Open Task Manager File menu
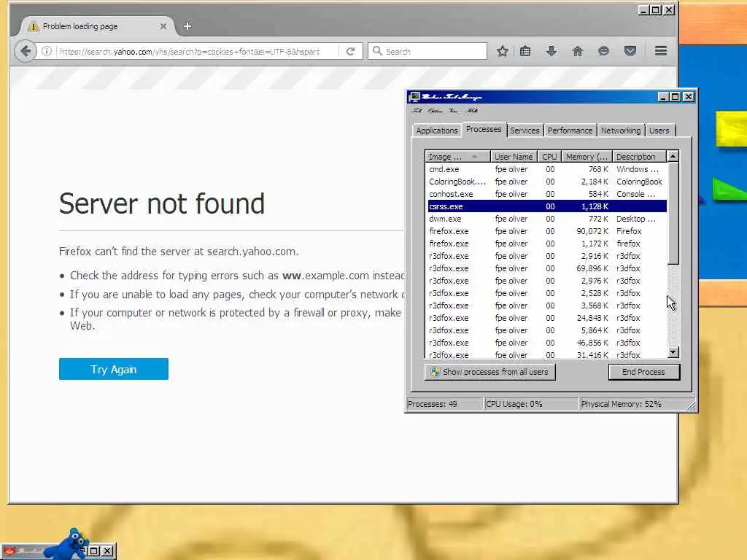747x560 pixels. pyautogui.click(x=417, y=111)
